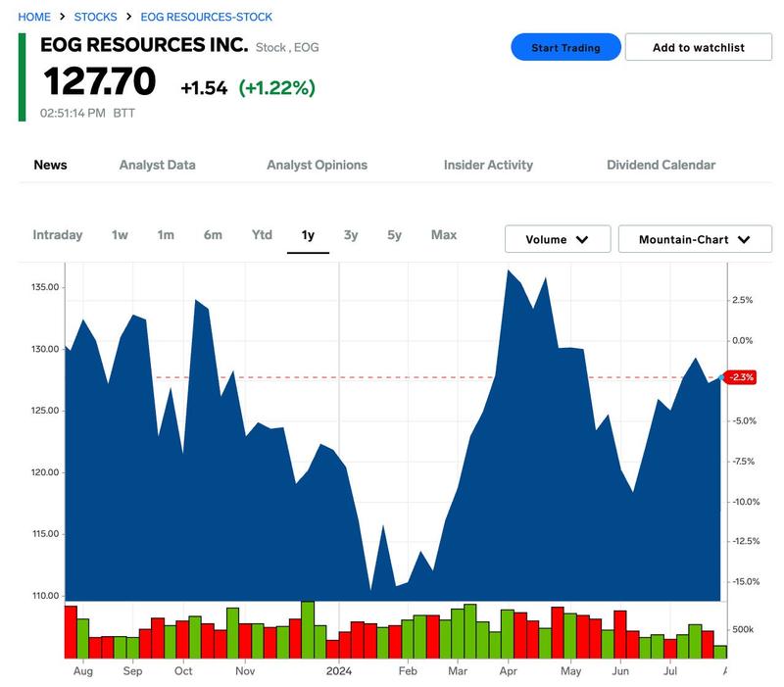
Task: Open the Volume dropdown
Action: pos(558,239)
